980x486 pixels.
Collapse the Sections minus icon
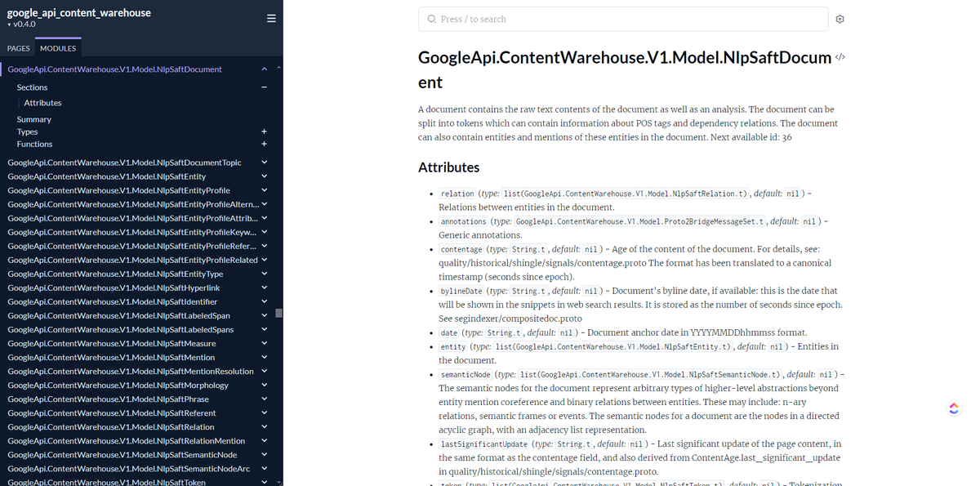pos(264,87)
